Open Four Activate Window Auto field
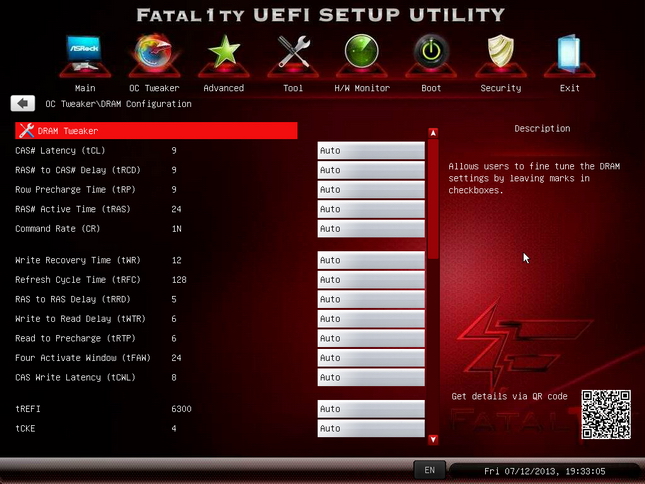 pyautogui.click(x=371, y=358)
